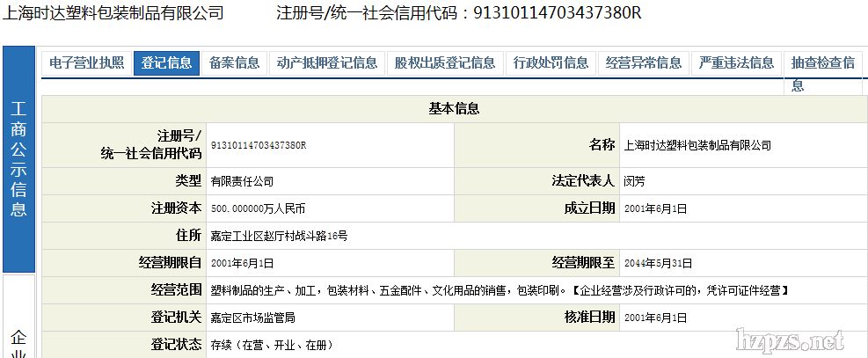Click the legal representative name 闵芳

634,182
